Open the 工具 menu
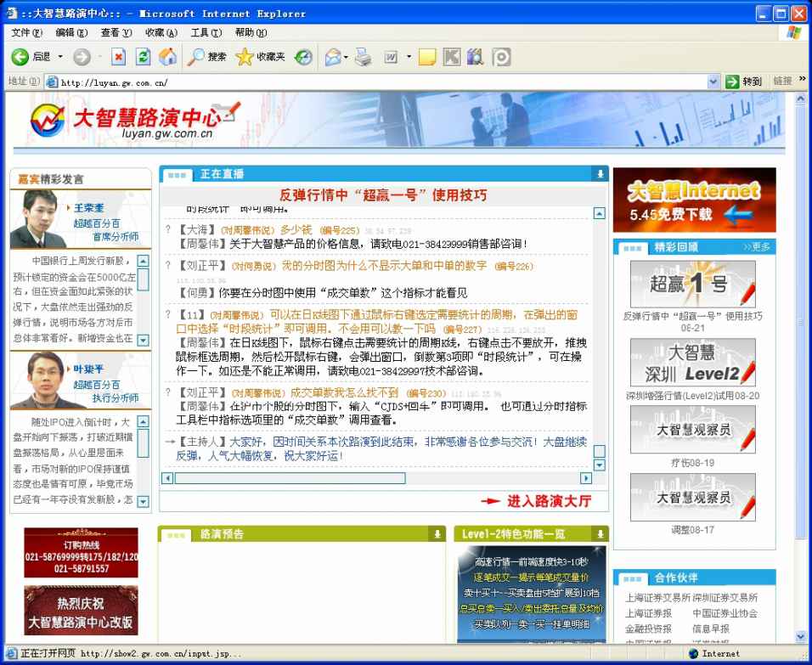This screenshot has height=665, width=812. [x=206, y=32]
